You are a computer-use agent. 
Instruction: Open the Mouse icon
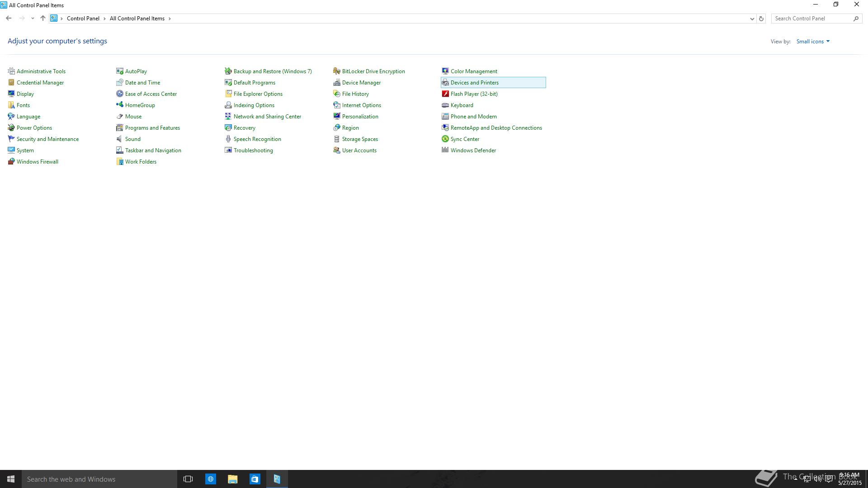click(120, 116)
